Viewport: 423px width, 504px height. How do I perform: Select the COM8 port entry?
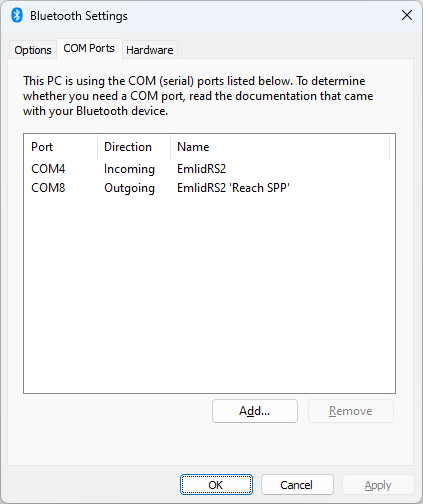click(48, 188)
